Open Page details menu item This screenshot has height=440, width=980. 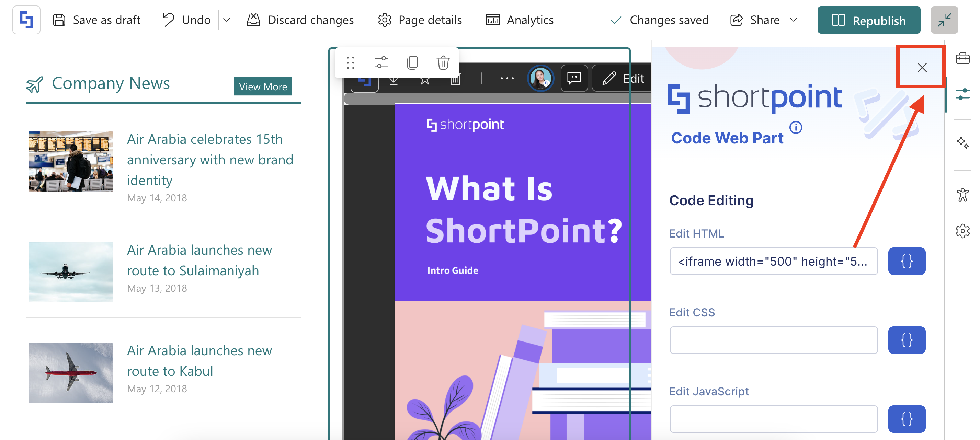pos(420,20)
